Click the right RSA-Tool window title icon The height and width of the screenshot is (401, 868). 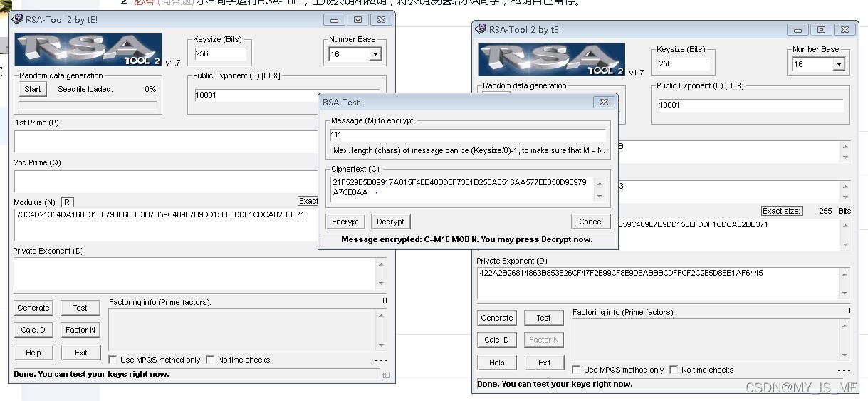(x=481, y=30)
